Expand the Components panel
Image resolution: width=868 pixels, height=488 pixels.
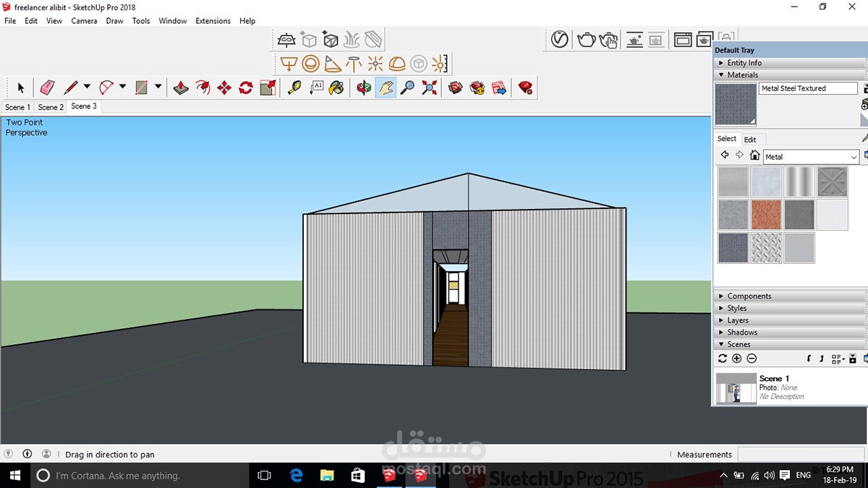click(x=789, y=296)
